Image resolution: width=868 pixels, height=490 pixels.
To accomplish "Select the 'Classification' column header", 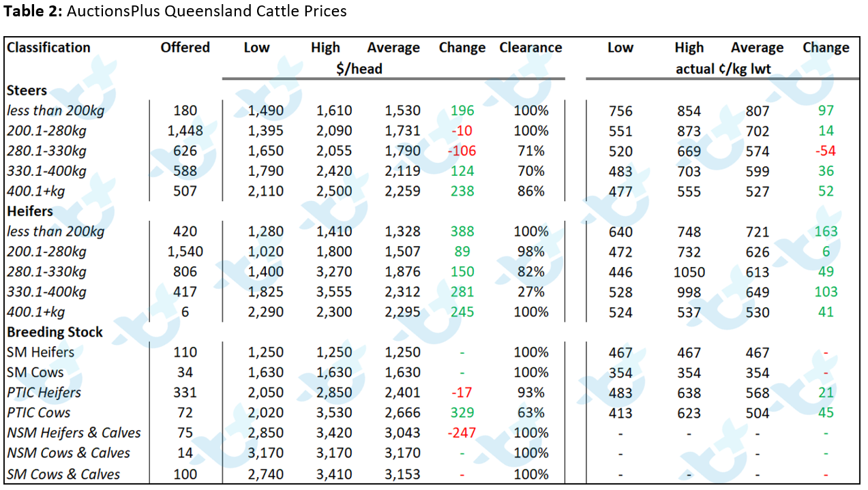I will click(48, 48).
